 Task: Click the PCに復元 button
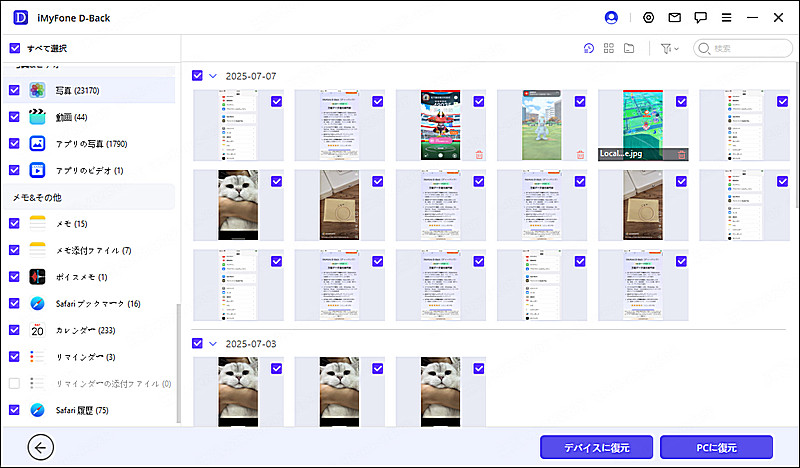(716, 447)
